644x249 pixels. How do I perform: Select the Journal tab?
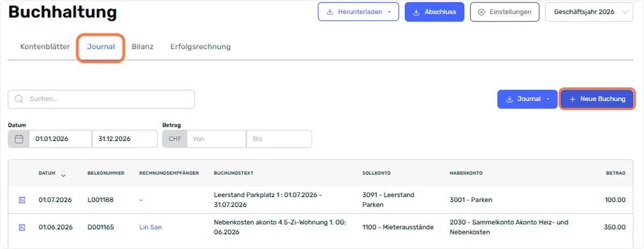click(101, 47)
